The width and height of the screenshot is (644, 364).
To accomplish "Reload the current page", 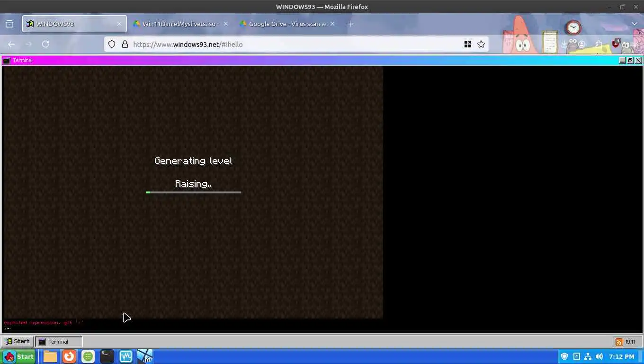I will tap(45, 44).
